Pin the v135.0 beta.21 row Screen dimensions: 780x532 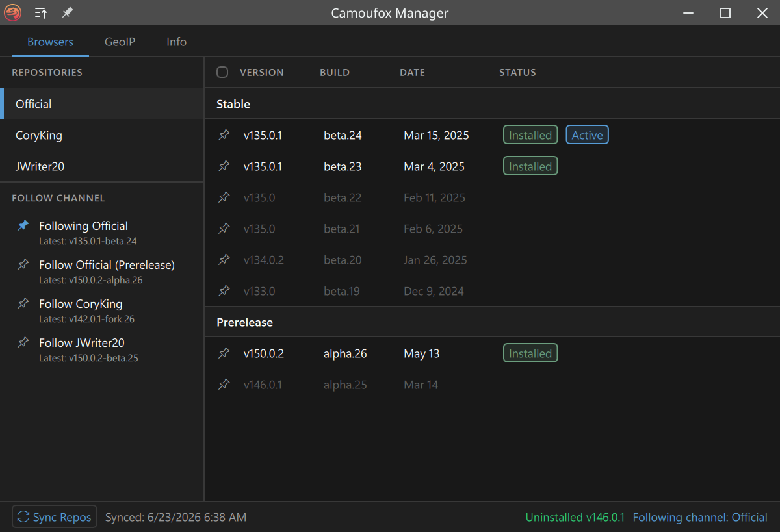224,229
